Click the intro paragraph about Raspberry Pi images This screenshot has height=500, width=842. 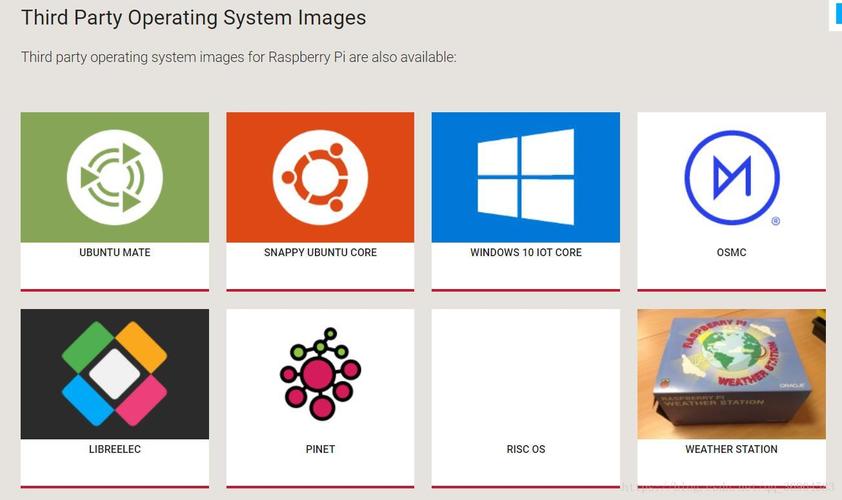238,57
